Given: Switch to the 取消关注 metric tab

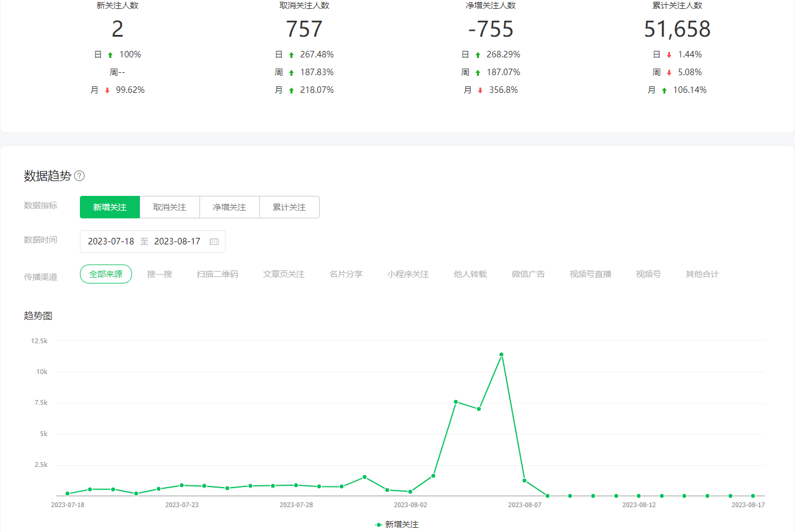Looking at the screenshot, I should (169, 207).
